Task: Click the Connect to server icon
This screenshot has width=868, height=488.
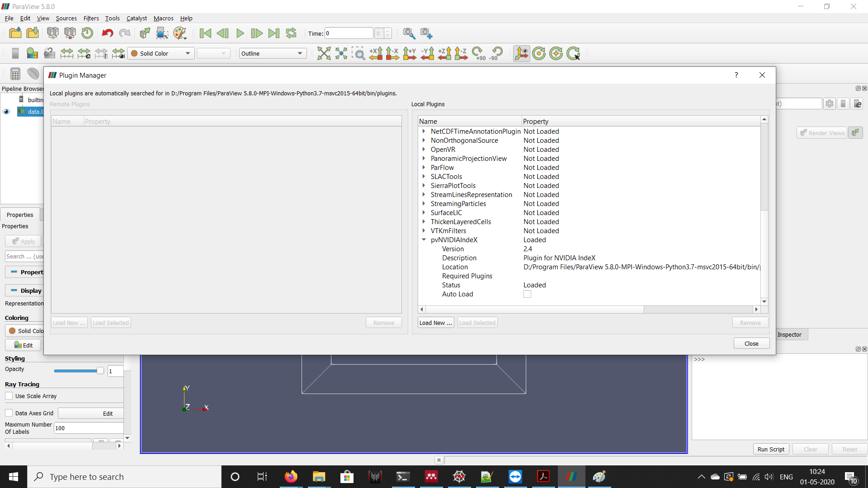Action: [x=53, y=33]
